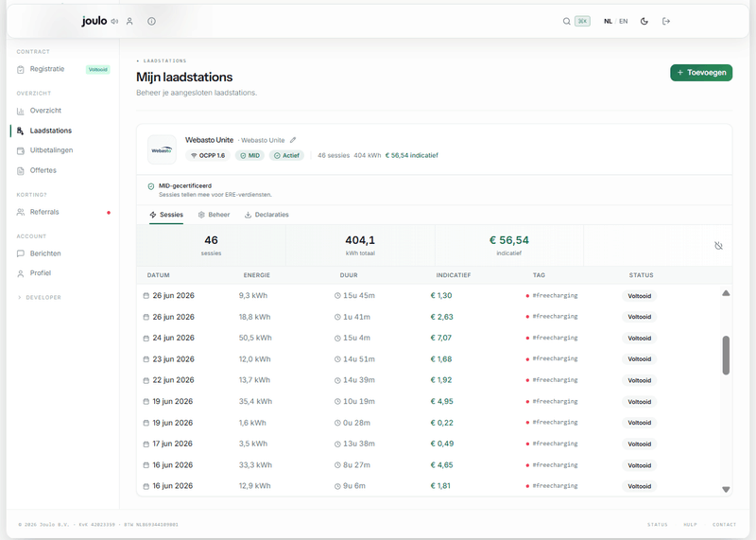
Task: Expand the Developer section in sidebar
Action: (x=40, y=297)
